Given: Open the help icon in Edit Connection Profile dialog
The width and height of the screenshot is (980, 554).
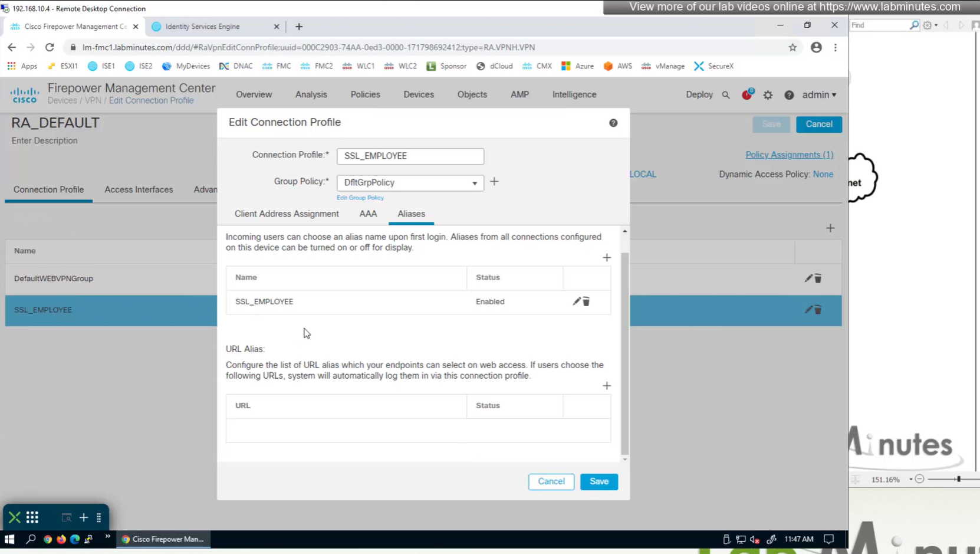Looking at the screenshot, I should tap(613, 123).
